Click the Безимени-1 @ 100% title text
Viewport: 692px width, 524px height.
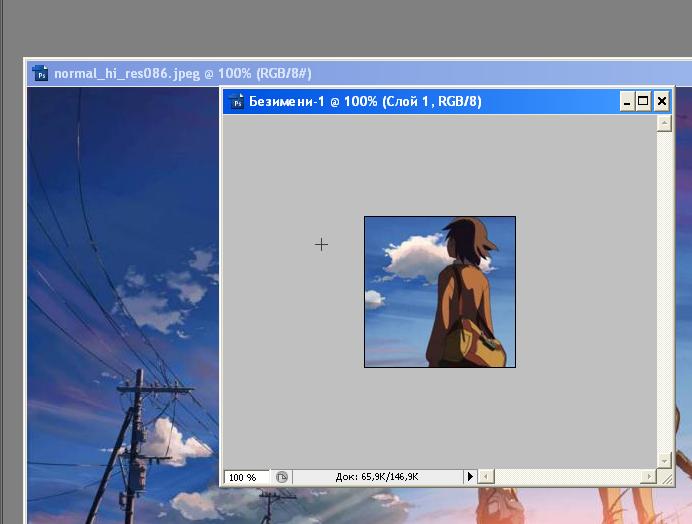tap(365, 102)
